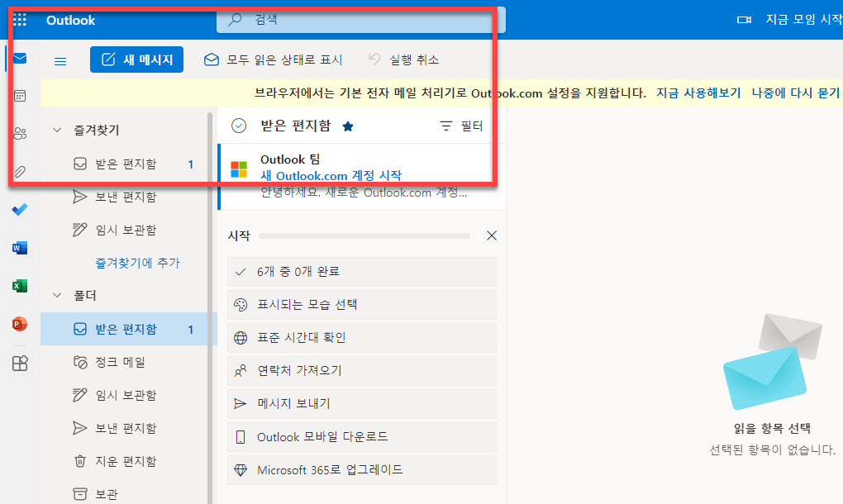Click the Outlook brand title
This screenshot has height=504, width=843.
(70, 21)
